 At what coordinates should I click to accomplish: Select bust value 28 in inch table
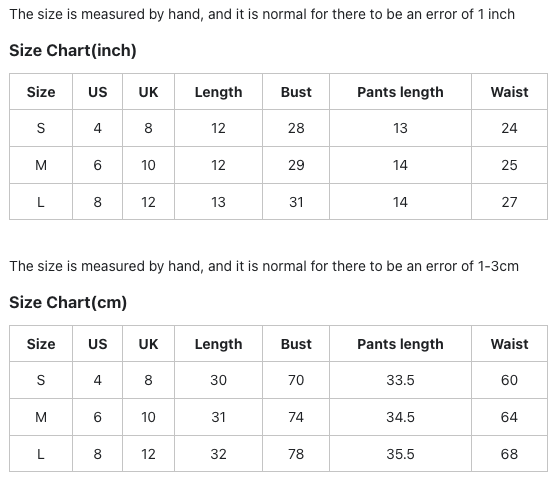(296, 128)
